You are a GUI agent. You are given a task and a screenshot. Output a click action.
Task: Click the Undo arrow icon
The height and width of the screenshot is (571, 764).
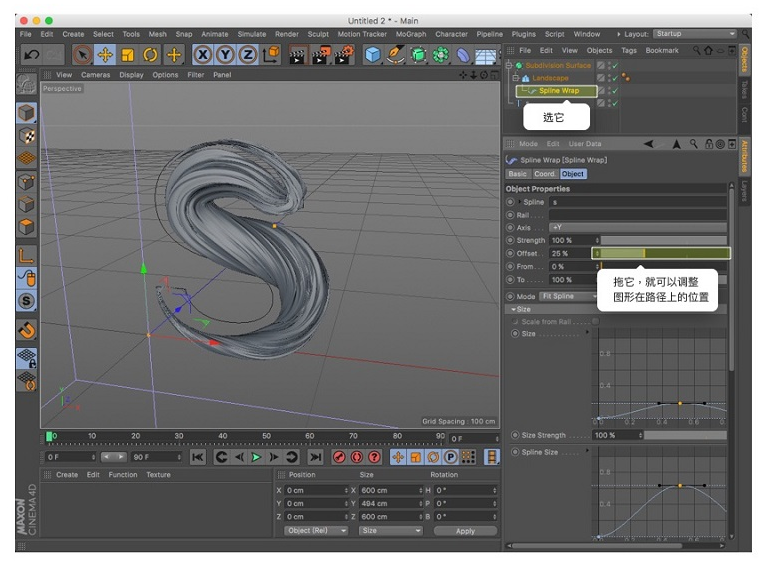point(31,55)
